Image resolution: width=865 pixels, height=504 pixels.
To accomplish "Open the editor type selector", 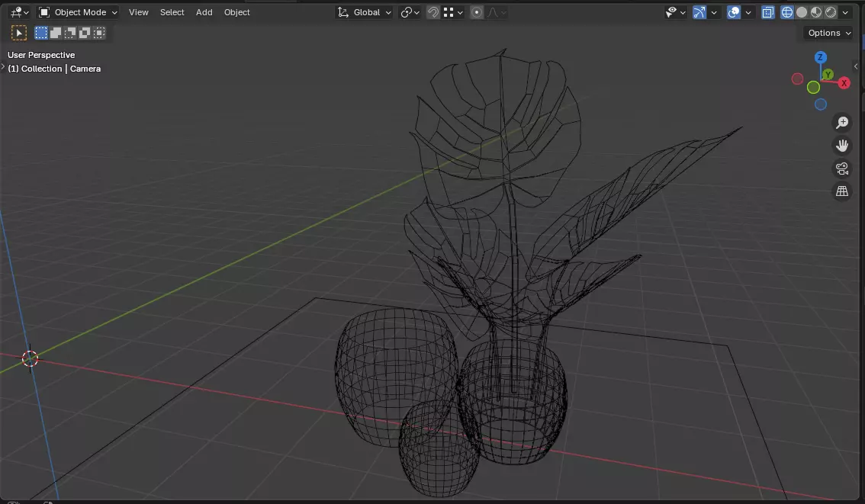I will pos(20,12).
